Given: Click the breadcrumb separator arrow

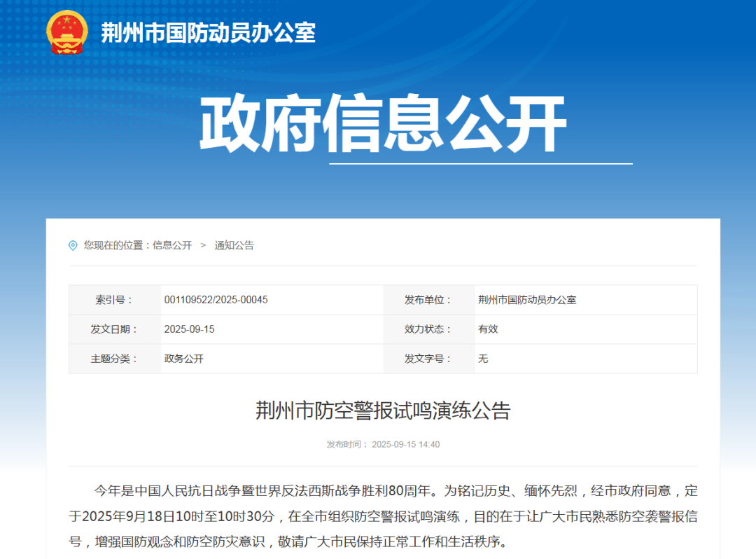Looking at the screenshot, I should [203, 245].
